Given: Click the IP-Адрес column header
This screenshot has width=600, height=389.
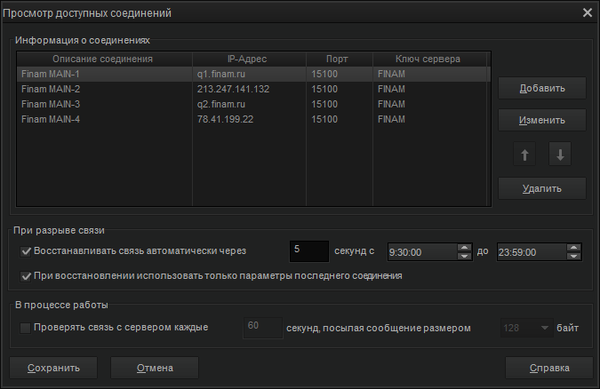Looking at the screenshot, I should 249,59.
